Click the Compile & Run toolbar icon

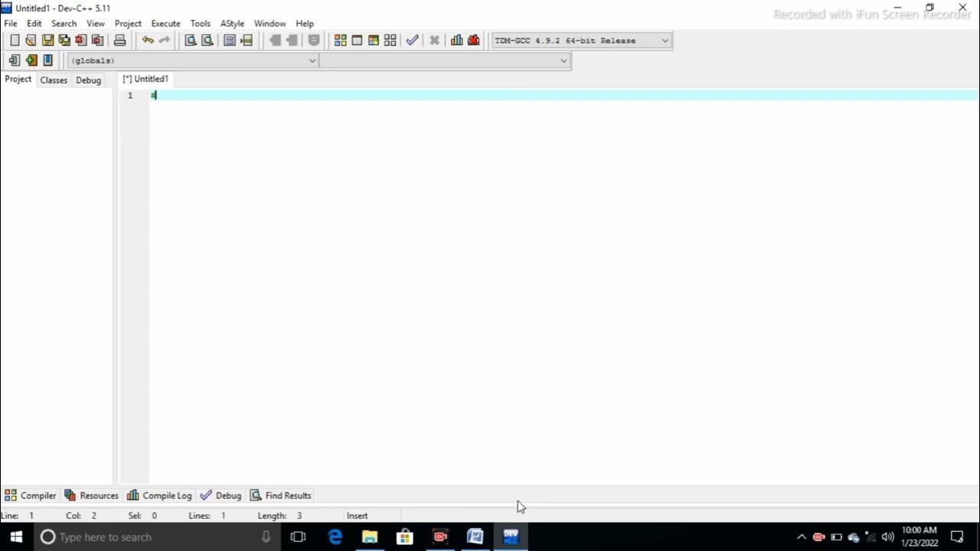(374, 41)
